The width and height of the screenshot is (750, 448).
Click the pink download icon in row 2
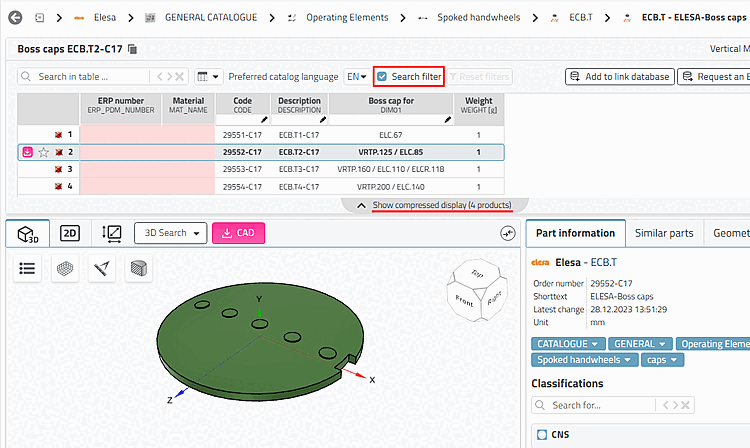click(28, 152)
